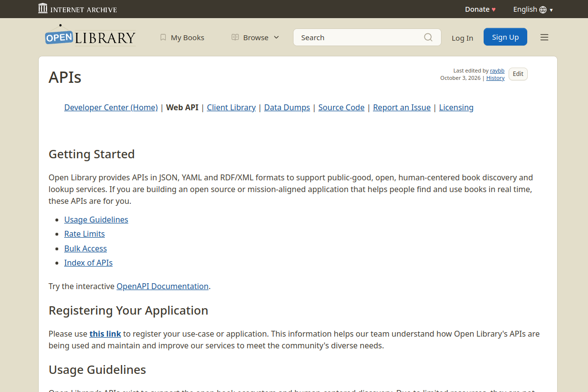Click the Donate heart icon
Screen dimensions: 588x392
[x=493, y=9]
